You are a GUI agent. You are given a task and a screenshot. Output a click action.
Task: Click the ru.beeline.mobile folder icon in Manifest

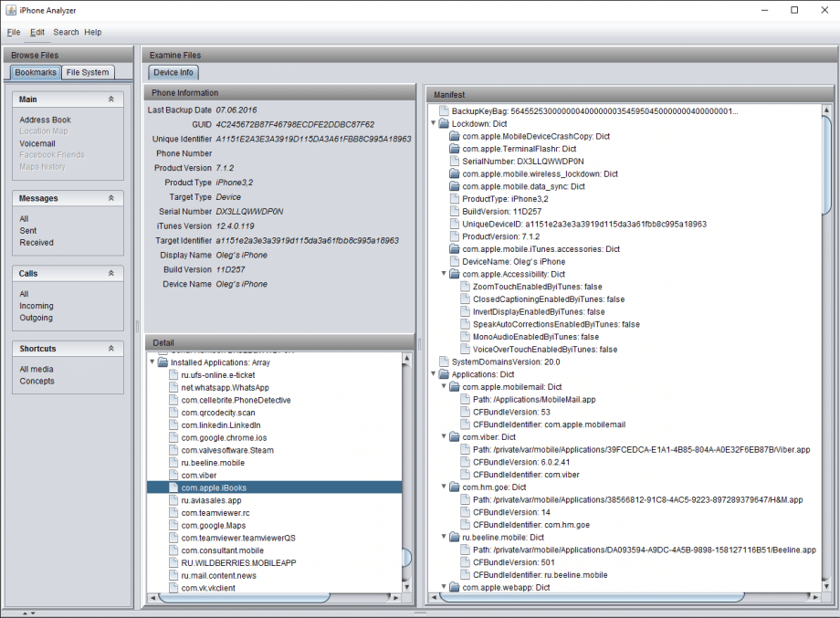click(454, 537)
